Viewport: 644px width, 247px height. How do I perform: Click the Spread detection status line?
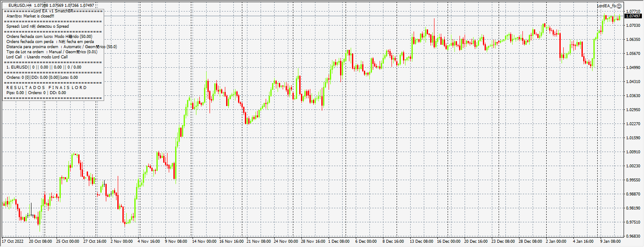37,26
